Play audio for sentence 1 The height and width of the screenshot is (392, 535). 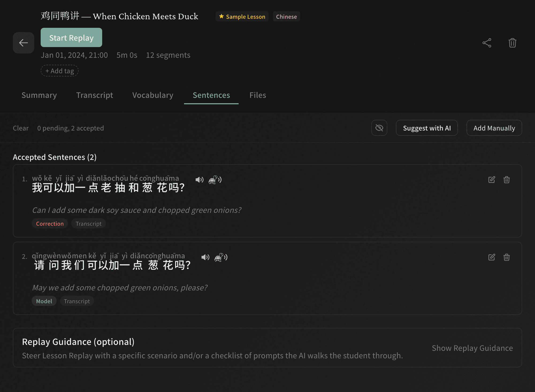pos(199,180)
